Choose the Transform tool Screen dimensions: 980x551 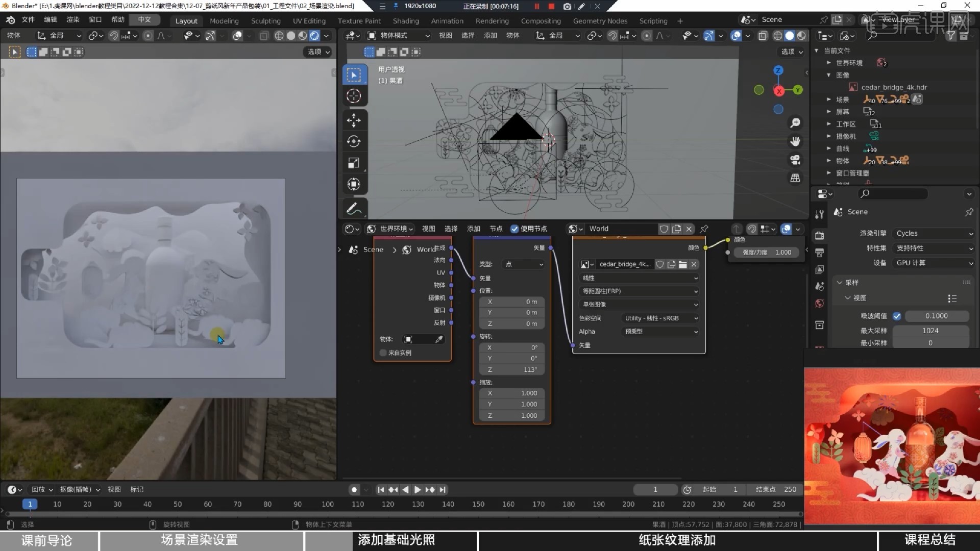(354, 184)
